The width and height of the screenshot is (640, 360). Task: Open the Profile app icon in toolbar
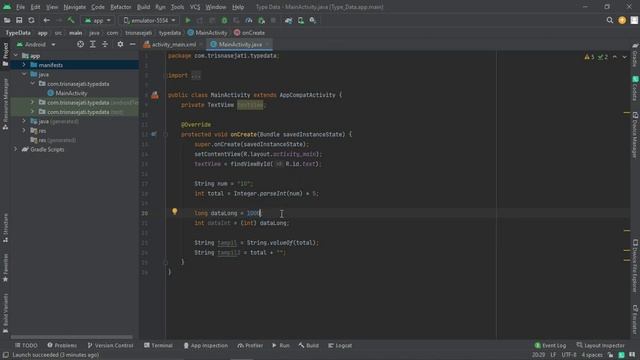249,20
